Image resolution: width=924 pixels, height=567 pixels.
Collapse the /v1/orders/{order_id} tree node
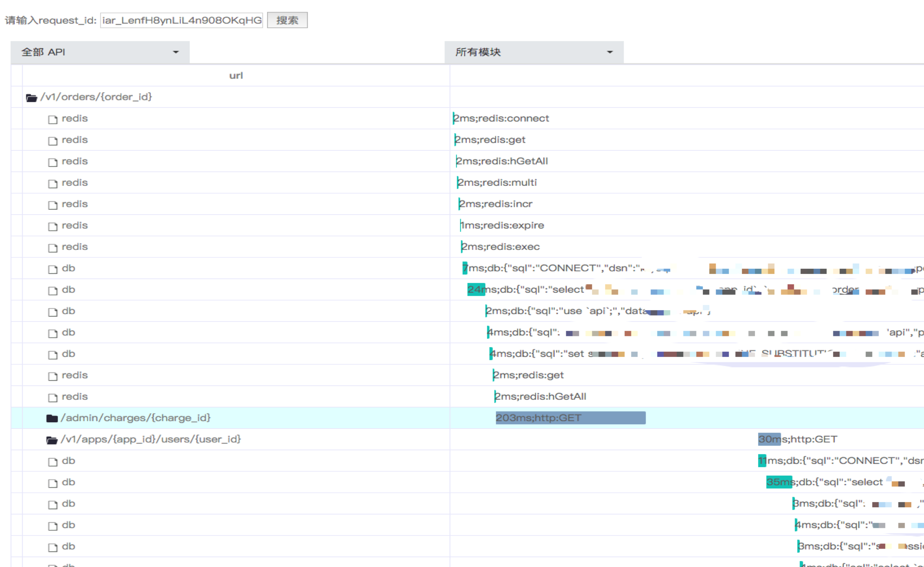(x=96, y=97)
